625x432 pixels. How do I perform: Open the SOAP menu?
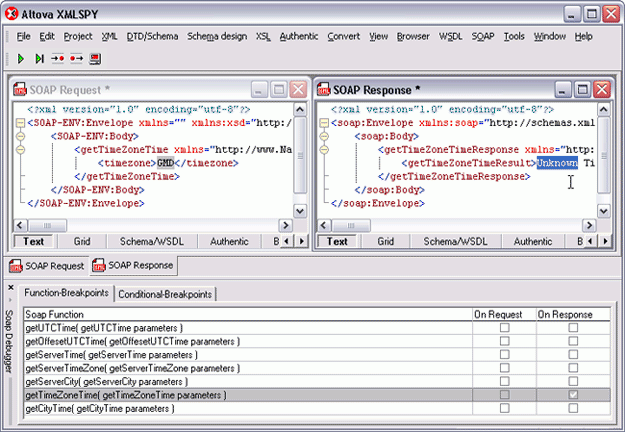tap(483, 36)
